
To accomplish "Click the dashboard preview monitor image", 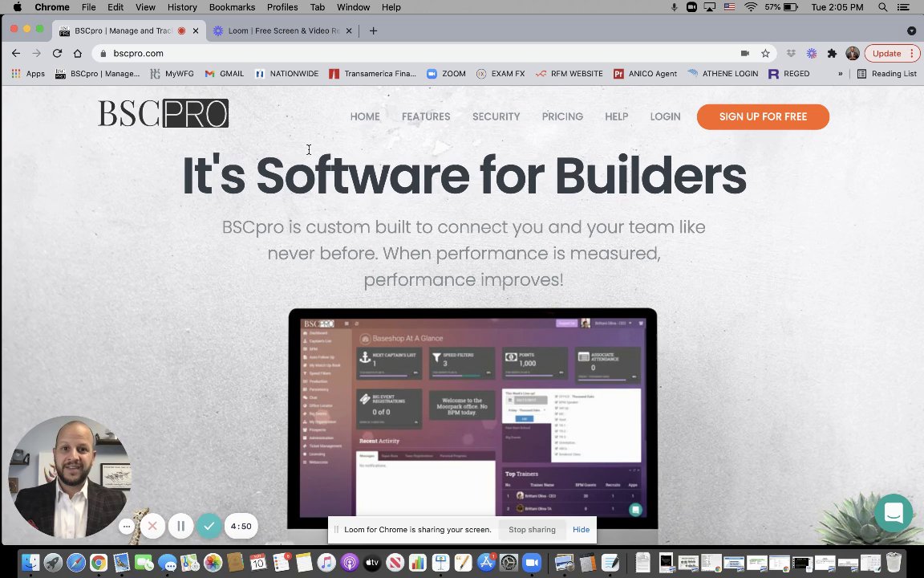I will point(472,419).
